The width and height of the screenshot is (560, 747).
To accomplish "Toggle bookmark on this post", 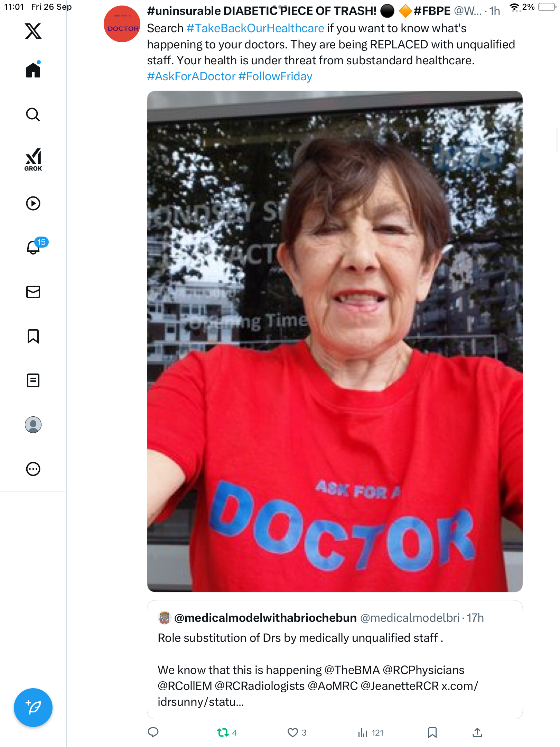I will point(432,732).
